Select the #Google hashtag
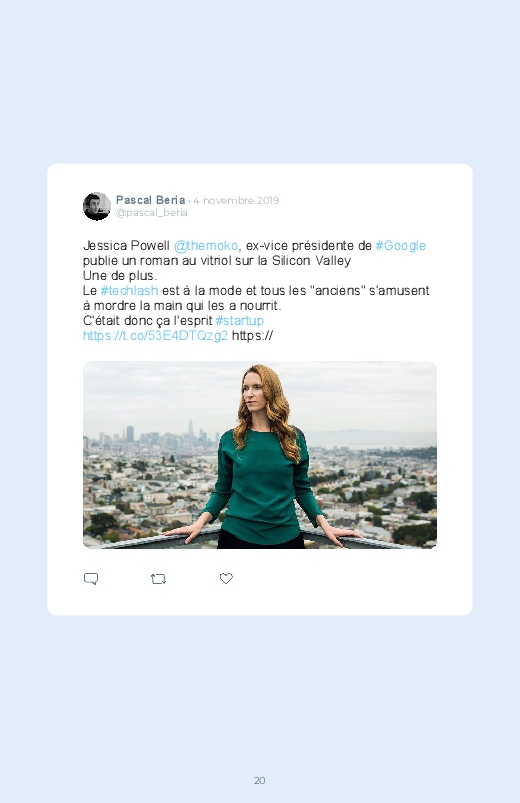This screenshot has width=520, height=803. 401,246
